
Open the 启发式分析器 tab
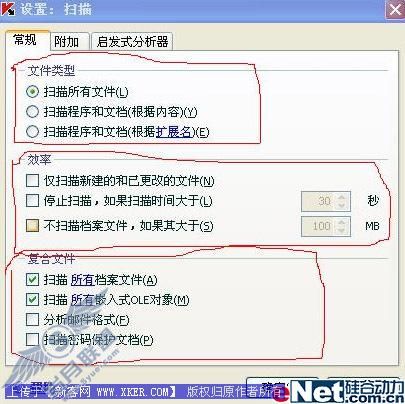click(x=132, y=42)
